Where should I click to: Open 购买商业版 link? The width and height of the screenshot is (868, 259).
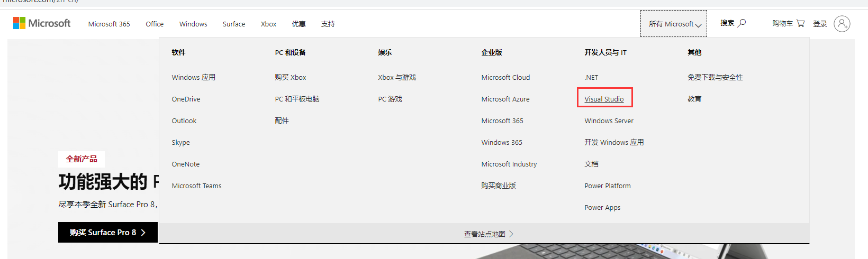click(499, 186)
